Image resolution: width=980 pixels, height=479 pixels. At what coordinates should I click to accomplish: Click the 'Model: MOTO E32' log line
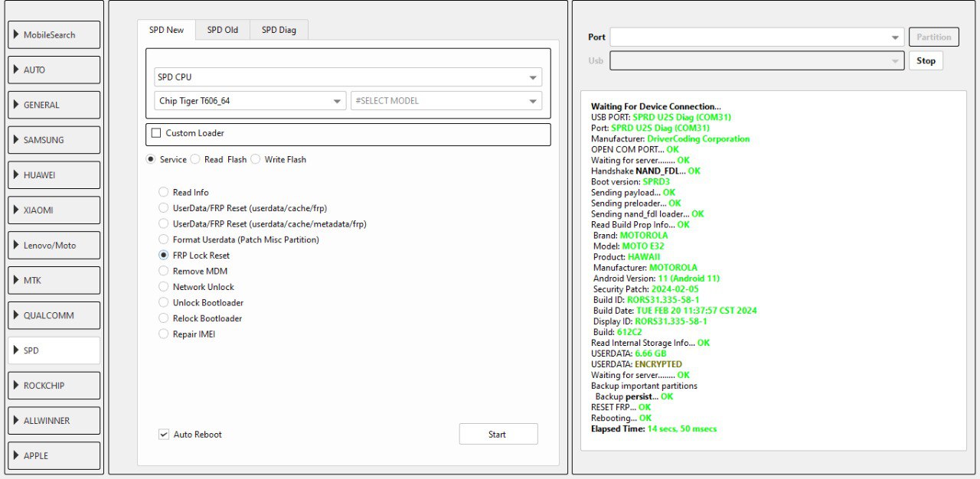click(629, 246)
